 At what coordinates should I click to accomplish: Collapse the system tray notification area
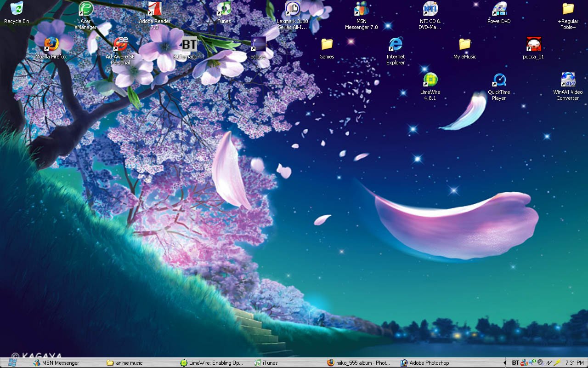[505, 362]
